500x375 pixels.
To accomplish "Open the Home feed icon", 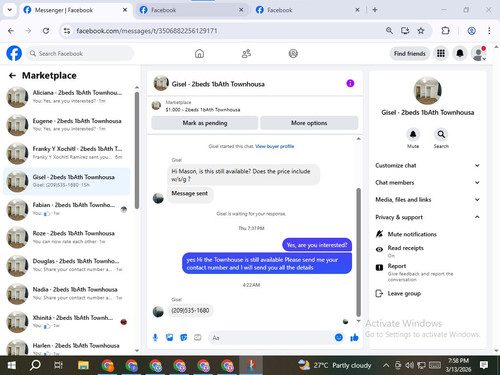I will (x=199, y=53).
